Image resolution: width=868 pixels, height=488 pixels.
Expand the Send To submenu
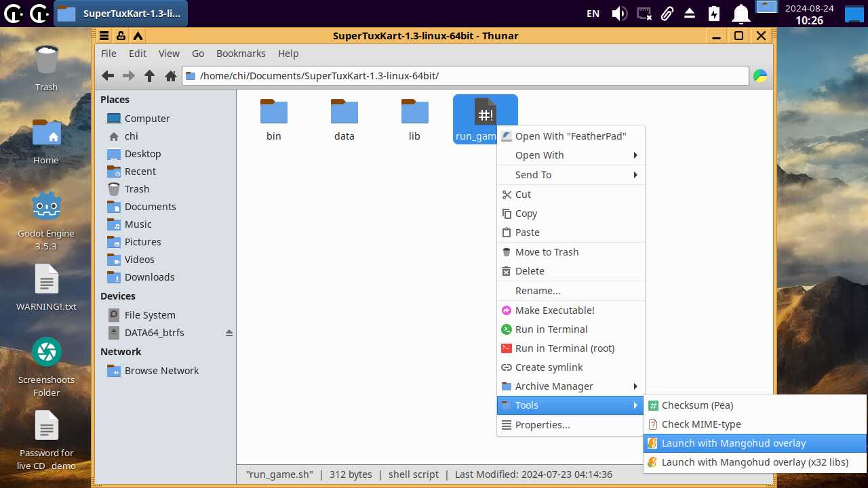click(570, 175)
